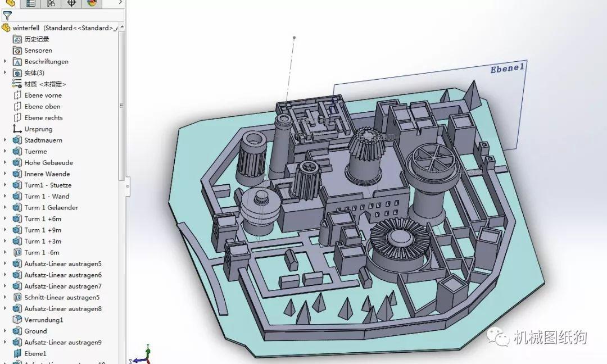
Task: Expand the Stadtmauern feature
Action: pos(5,140)
